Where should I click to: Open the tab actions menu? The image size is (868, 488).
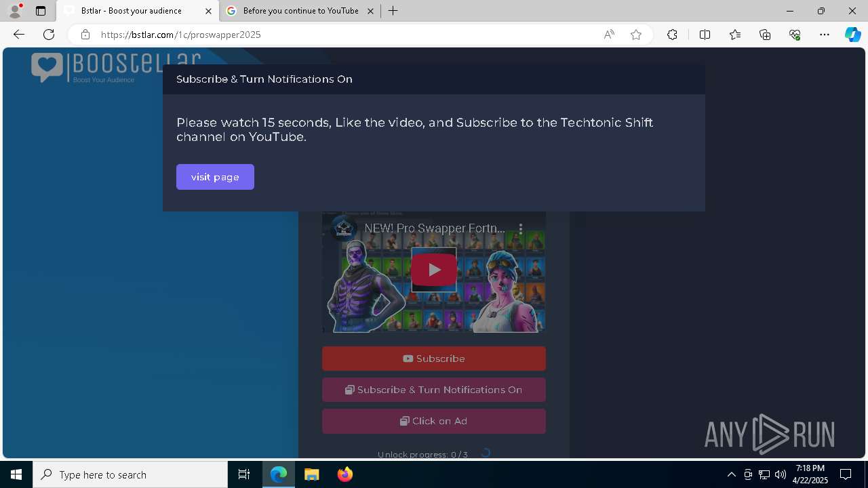(41, 11)
